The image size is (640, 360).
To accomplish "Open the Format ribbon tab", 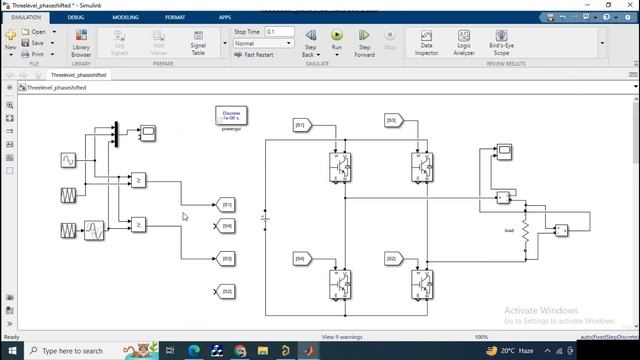I will point(175,18).
